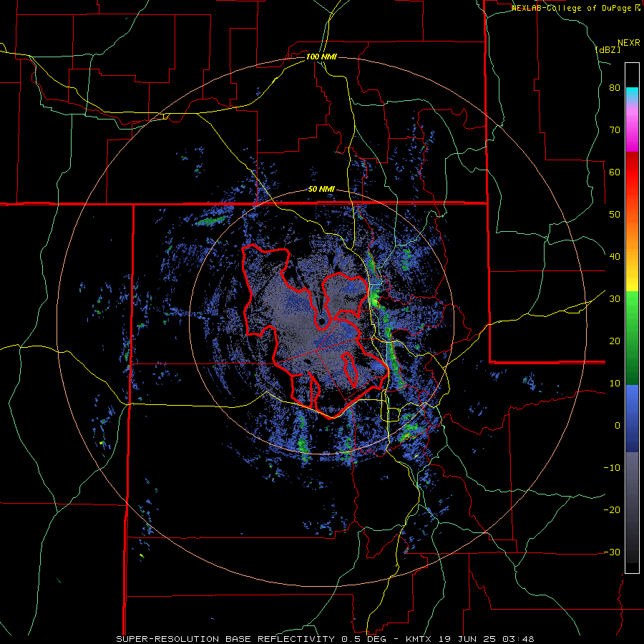Screen dimensions: 644x644
Task: Click the 80 value on the dBZ scale
Action: (615, 88)
